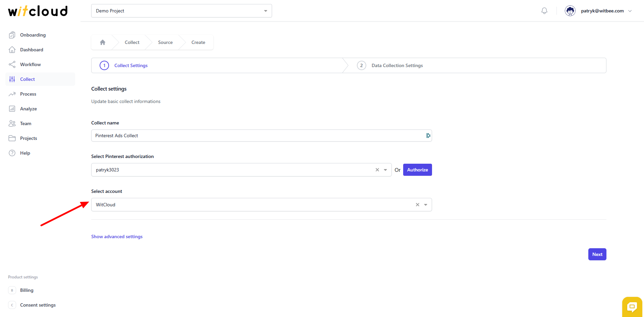Click the Billing B badge icon
Viewport: 644px width, 317px height.
click(12, 290)
